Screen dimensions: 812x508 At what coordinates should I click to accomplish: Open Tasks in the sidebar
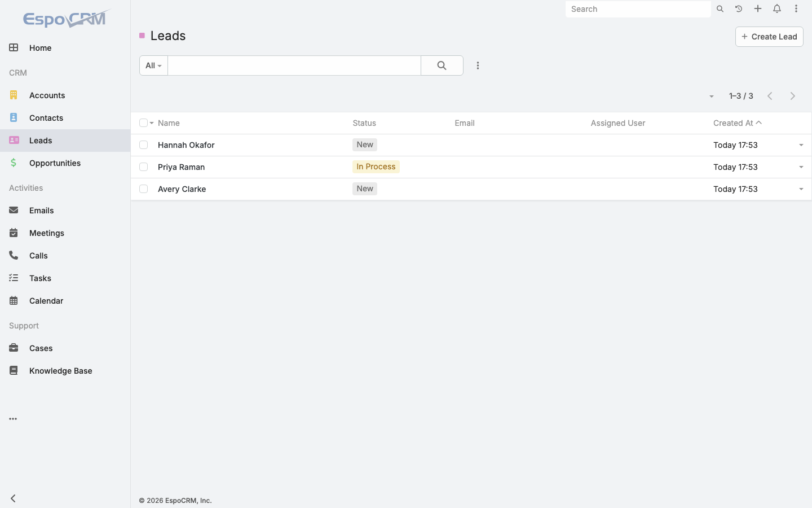[x=65, y=278]
